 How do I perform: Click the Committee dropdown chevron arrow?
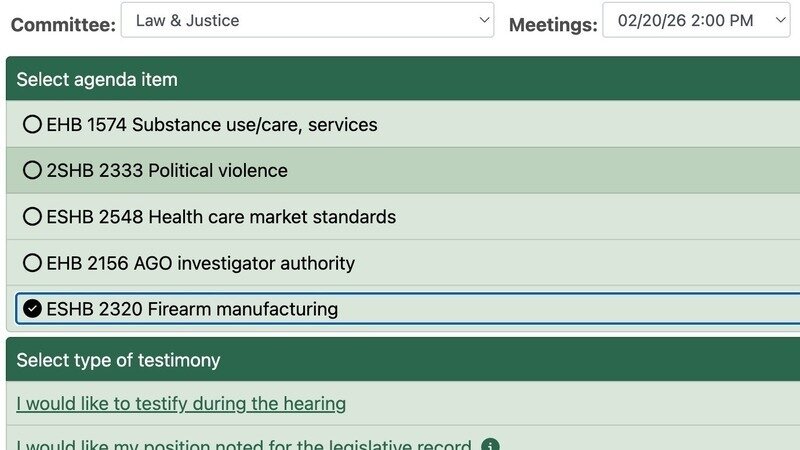pyautogui.click(x=484, y=20)
